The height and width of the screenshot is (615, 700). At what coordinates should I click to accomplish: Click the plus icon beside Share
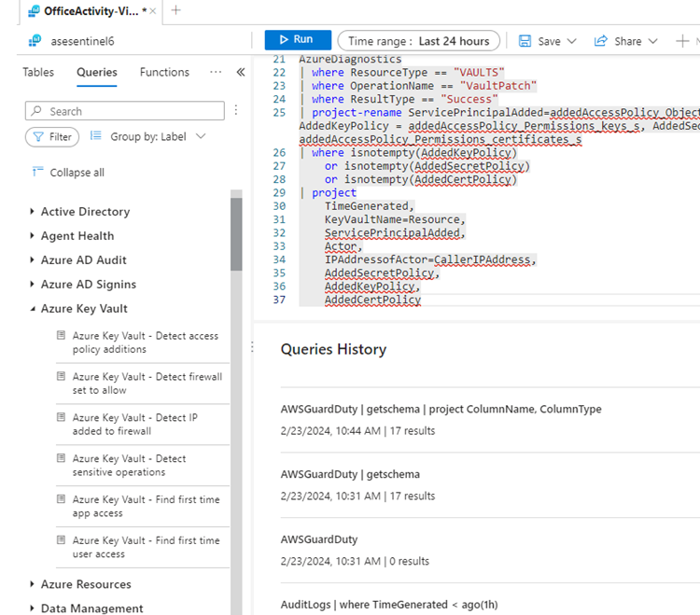coord(682,41)
